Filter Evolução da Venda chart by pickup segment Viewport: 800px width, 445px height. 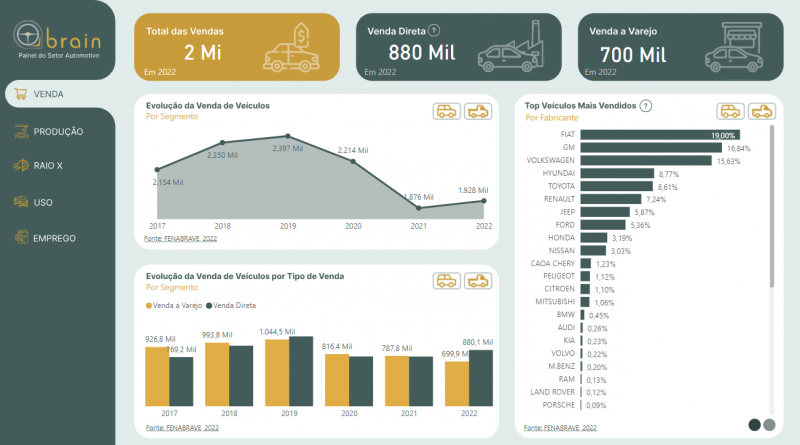[478, 111]
